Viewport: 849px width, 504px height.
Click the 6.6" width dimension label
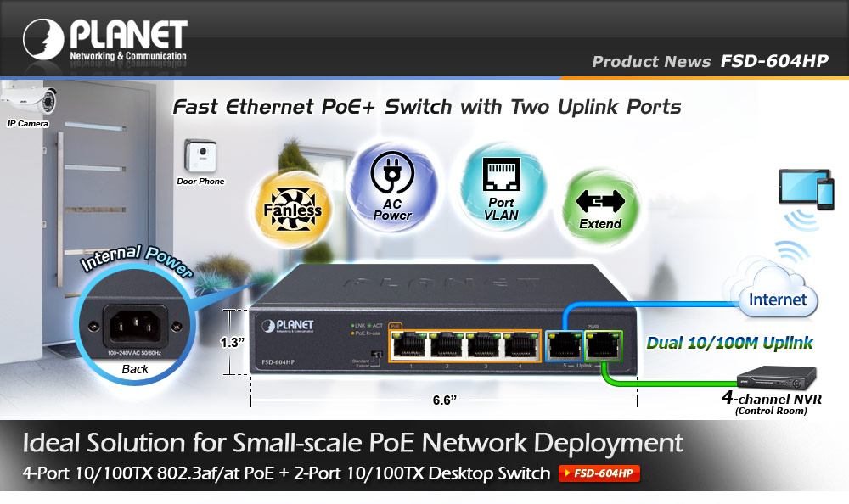tap(444, 400)
